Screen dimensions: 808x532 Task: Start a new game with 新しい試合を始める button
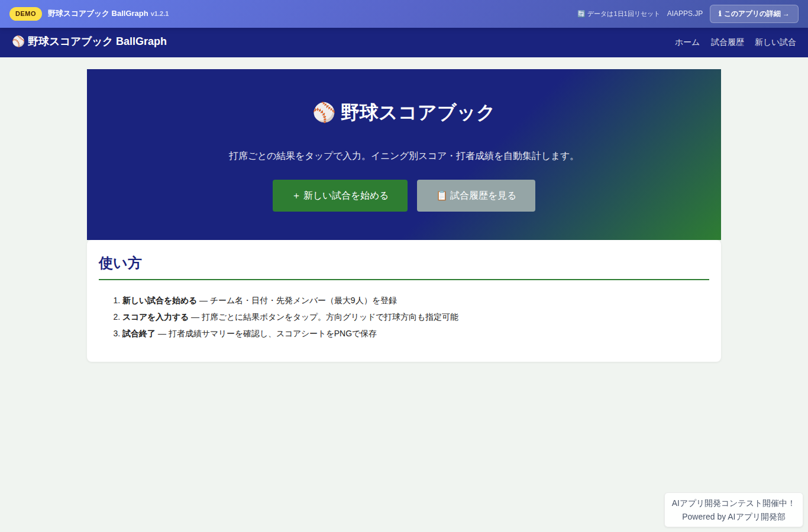click(x=340, y=196)
